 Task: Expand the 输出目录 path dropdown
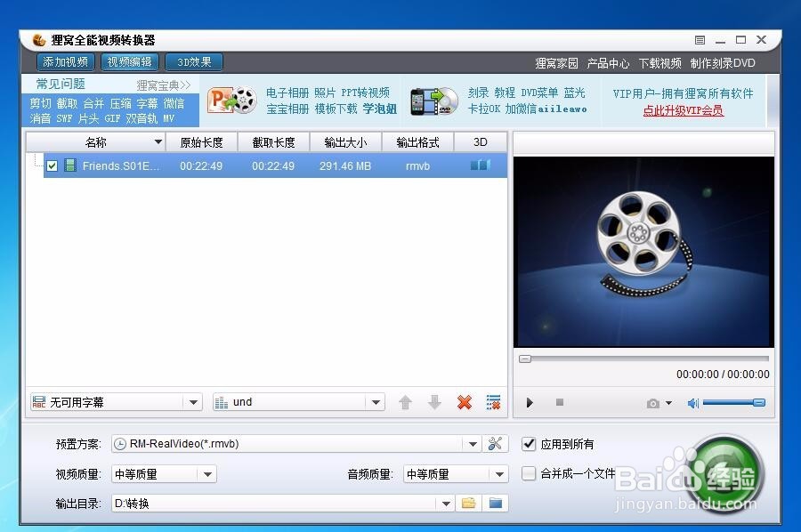pos(446,504)
